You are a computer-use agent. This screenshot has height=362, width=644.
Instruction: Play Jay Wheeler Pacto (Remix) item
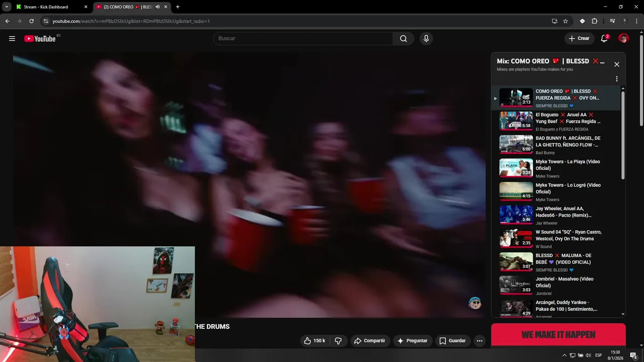point(556,216)
